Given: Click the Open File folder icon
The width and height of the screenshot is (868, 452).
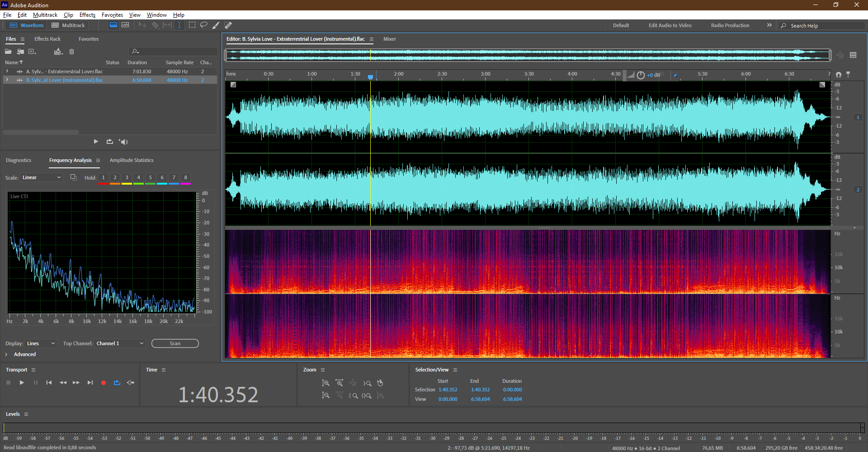Looking at the screenshot, I should (8, 52).
